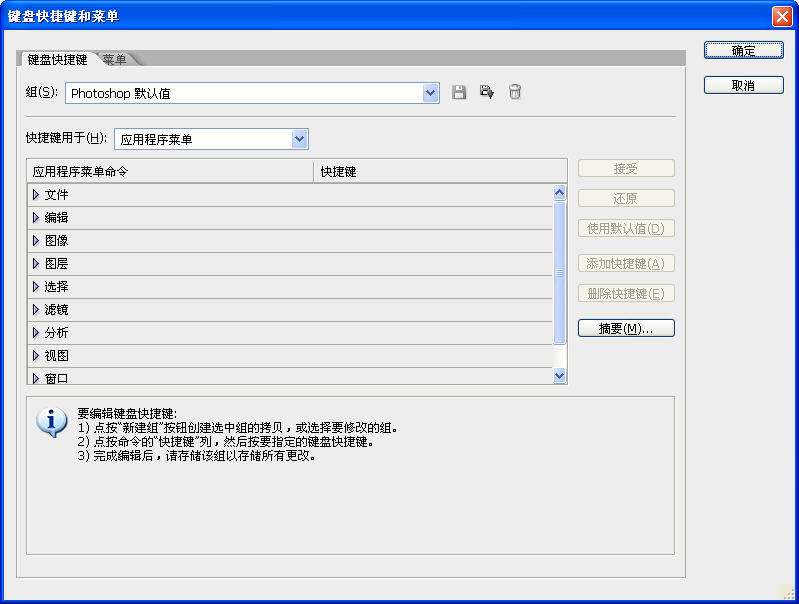799x604 pixels.
Task: Click the create new set from current icon
Action: [x=487, y=93]
